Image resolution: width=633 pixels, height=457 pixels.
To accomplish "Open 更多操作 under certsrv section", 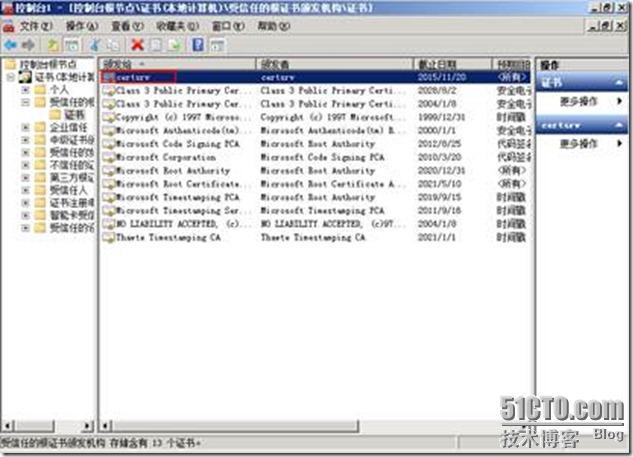I will tap(583, 143).
